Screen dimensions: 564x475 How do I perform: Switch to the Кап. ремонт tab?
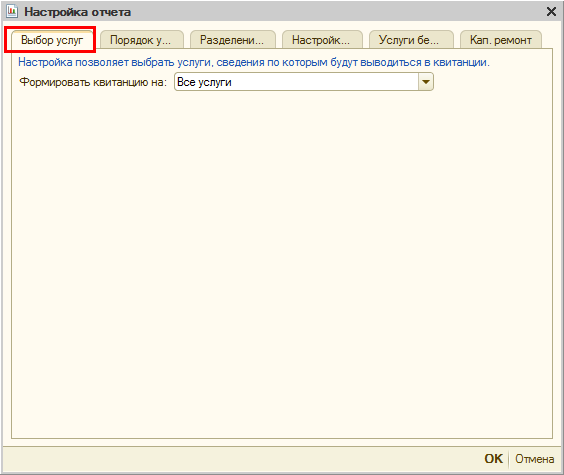(x=501, y=40)
